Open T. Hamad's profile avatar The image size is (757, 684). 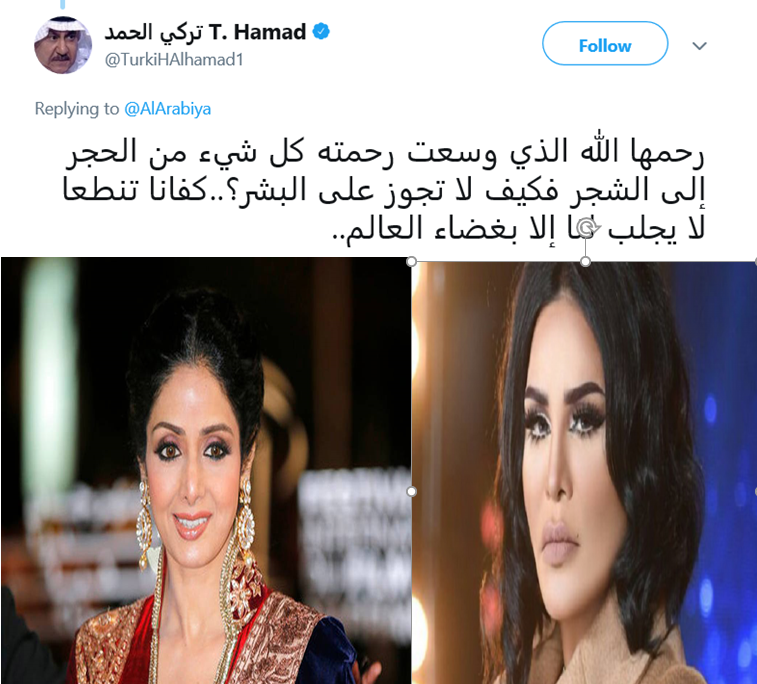pos(63,45)
